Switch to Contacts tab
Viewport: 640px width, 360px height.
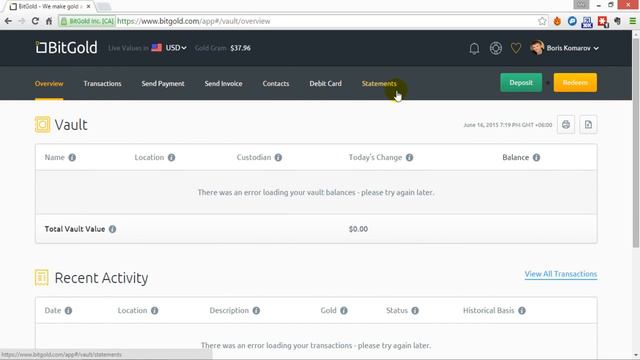[x=276, y=84]
